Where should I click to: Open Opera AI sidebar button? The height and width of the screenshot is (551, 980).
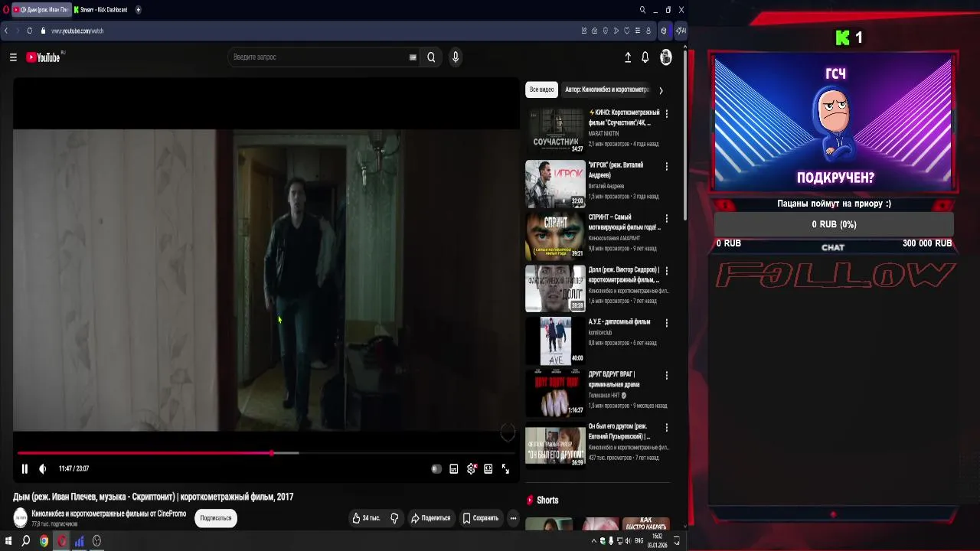coord(681,31)
